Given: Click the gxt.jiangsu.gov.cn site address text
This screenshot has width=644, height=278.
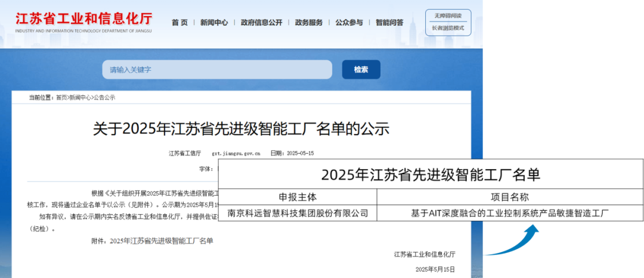Looking at the screenshot, I should (x=236, y=154).
